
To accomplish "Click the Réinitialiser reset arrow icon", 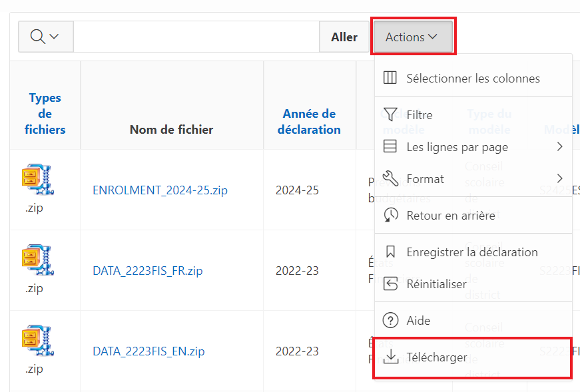I will (391, 284).
